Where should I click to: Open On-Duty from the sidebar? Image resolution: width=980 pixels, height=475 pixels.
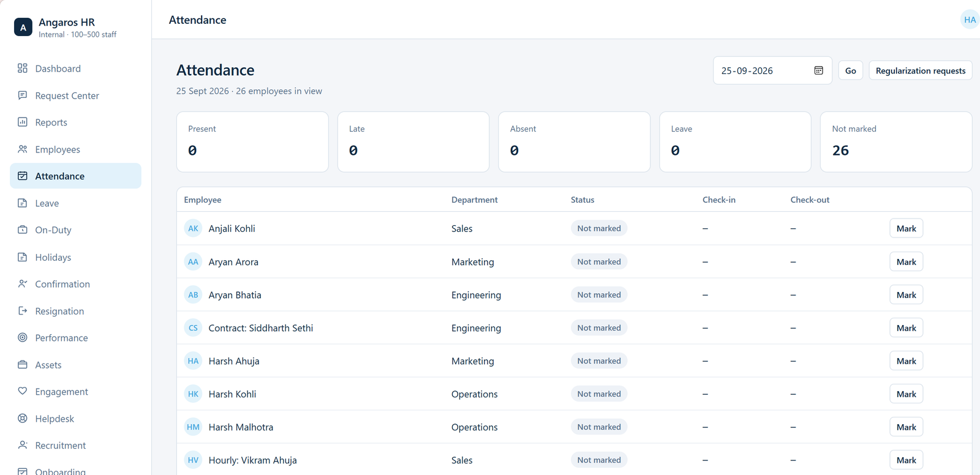75,230
